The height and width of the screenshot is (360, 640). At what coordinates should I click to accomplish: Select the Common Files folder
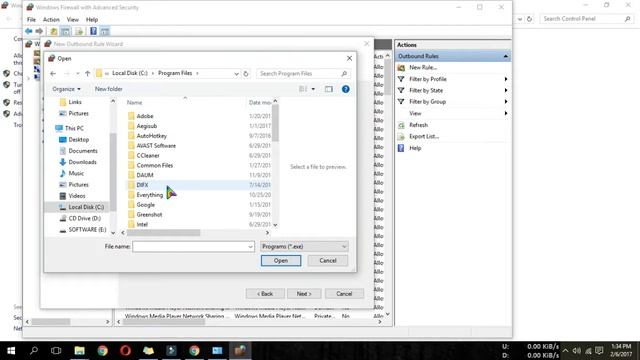tap(155, 165)
